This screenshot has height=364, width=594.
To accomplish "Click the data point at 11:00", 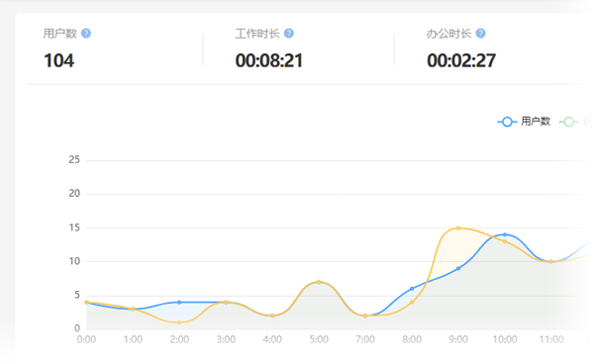I will click(x=551, y=261).
